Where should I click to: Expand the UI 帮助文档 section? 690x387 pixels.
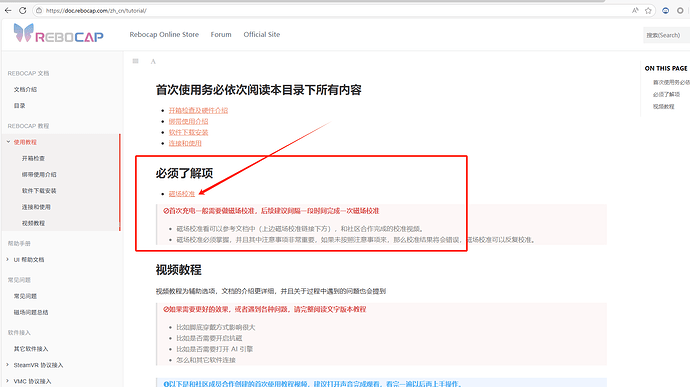7,259
